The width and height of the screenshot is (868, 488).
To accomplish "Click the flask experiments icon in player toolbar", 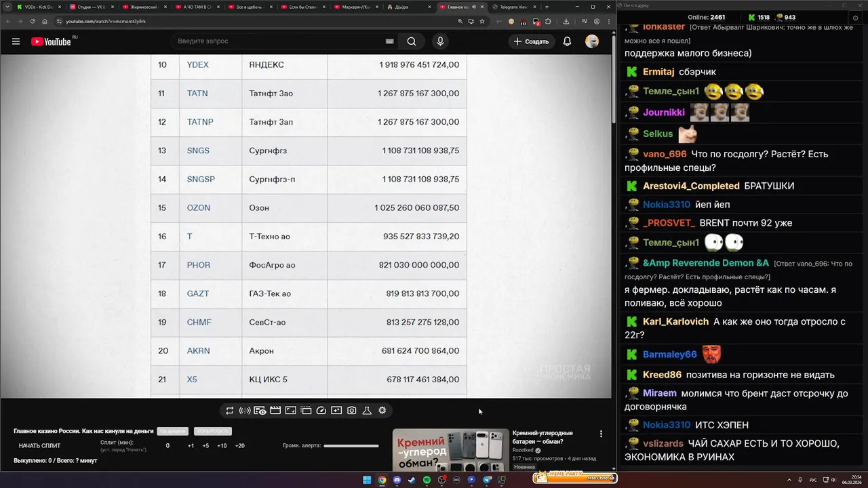I will pos(367,411).
